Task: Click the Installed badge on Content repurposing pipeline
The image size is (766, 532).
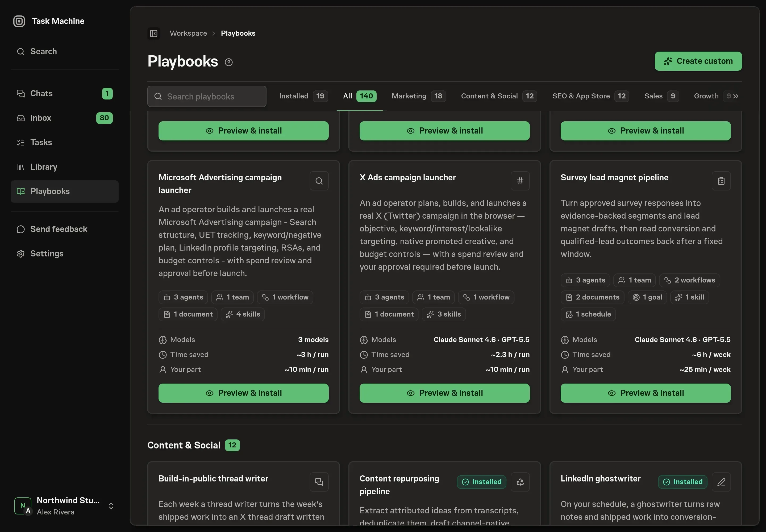Action: click(481, 482)
